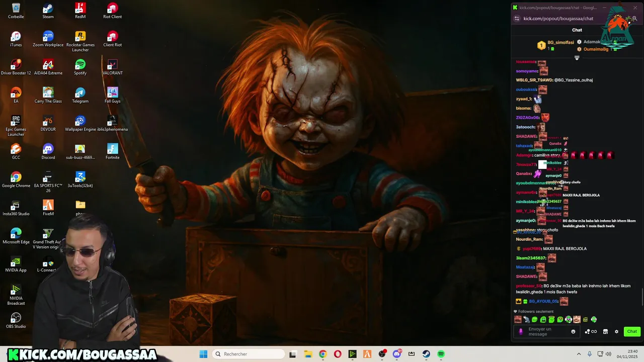Click the Rechercher taskbar search box

click(x=249, y=354)
